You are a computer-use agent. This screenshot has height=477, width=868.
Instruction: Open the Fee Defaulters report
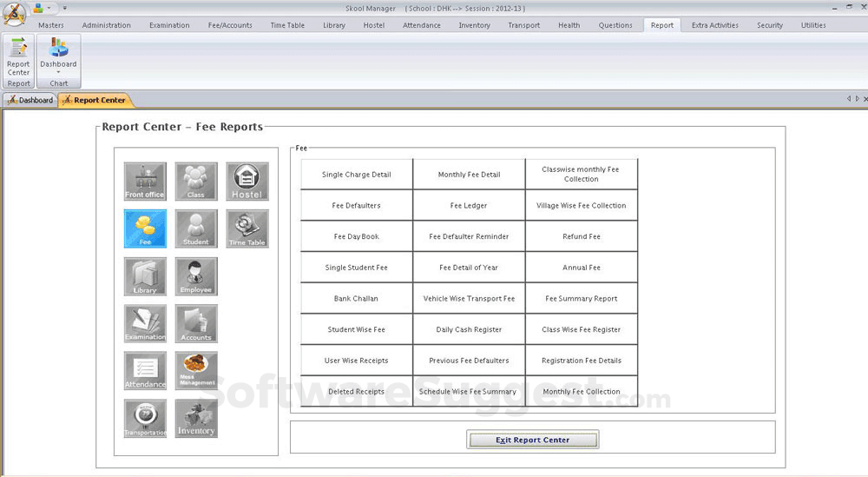pos(356,206)
